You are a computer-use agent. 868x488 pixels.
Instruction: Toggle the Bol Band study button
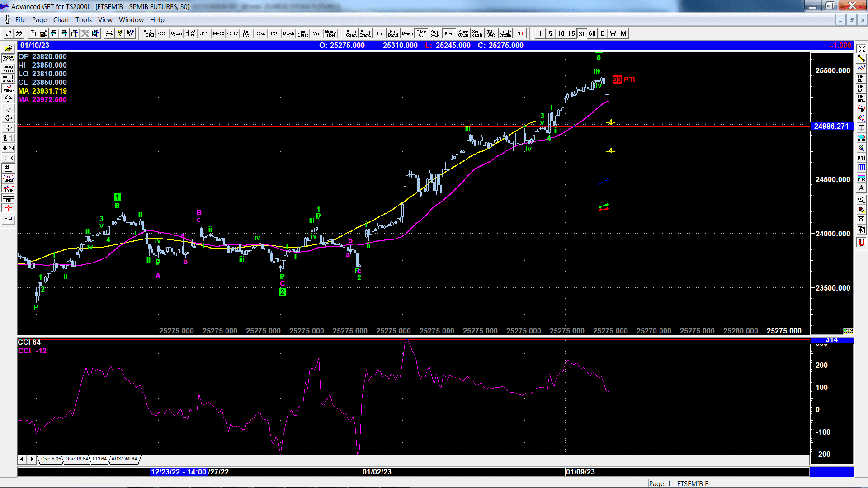(x=393, y=33)
